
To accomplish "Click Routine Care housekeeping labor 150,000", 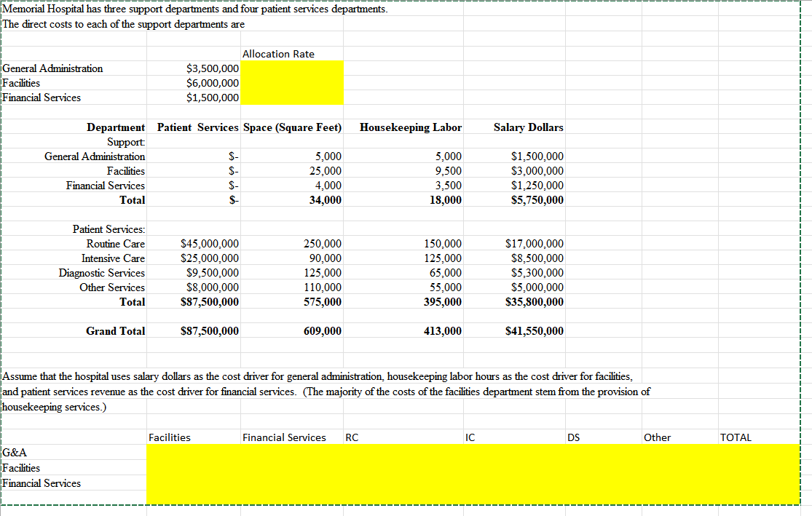I will 443,243.
